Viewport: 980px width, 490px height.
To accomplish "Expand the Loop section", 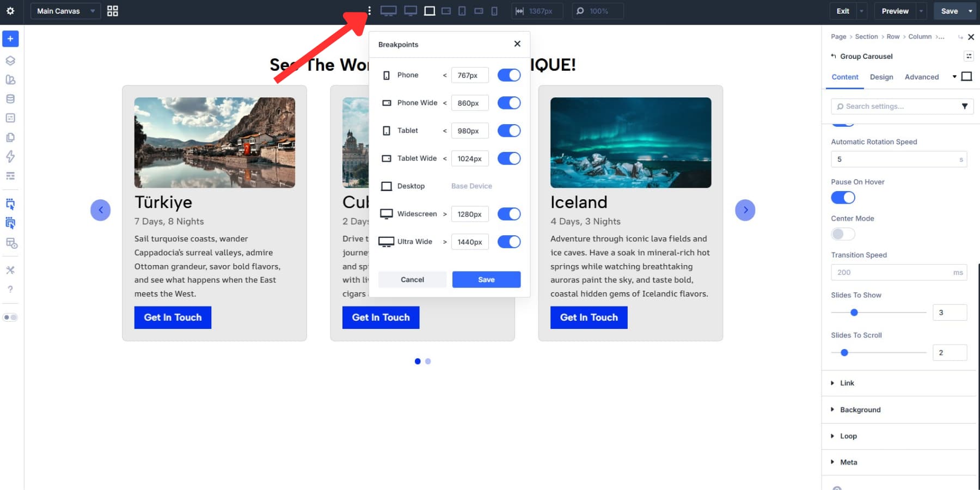I will (x=848, y=436).
